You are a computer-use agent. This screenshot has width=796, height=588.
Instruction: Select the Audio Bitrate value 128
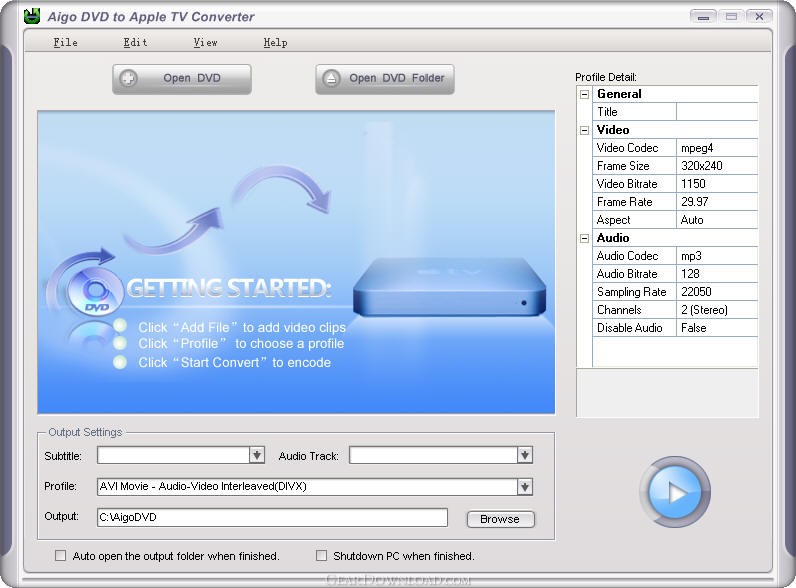[x=717, y=274]
